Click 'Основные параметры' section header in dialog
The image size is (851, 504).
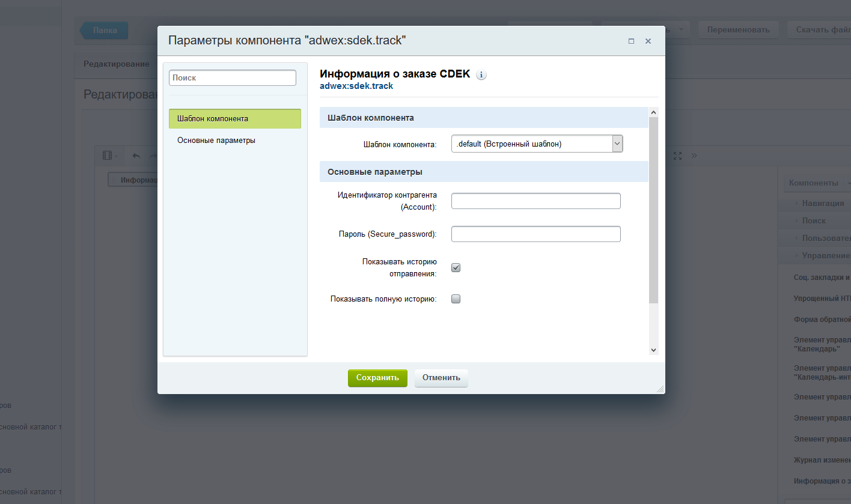click(x=484, y=172)
